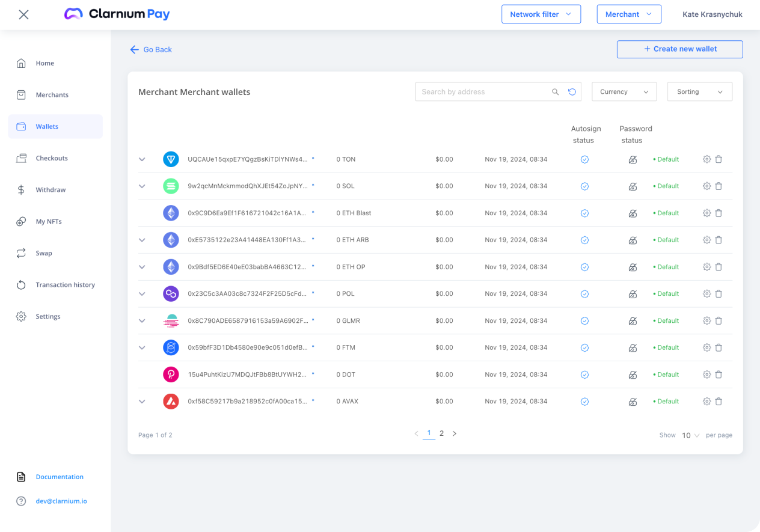Open settings for the AVAX wallet
Viewport: 760px width, 532px height.
click(706, 401)
